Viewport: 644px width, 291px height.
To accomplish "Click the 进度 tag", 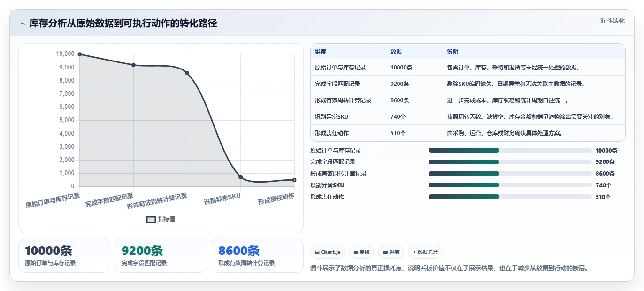I will [x=391, y=252].
